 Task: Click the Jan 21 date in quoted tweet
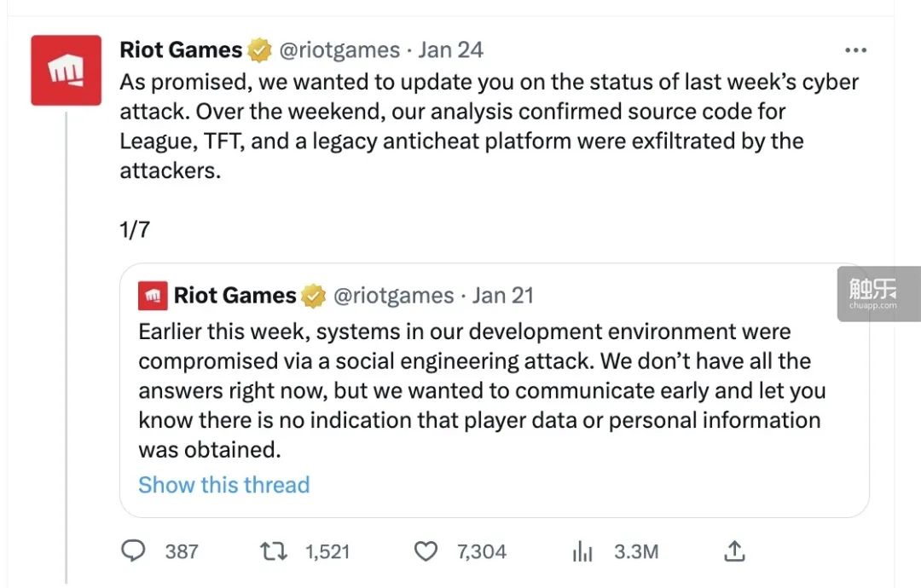pyautogui.click(x=503, y=295)
